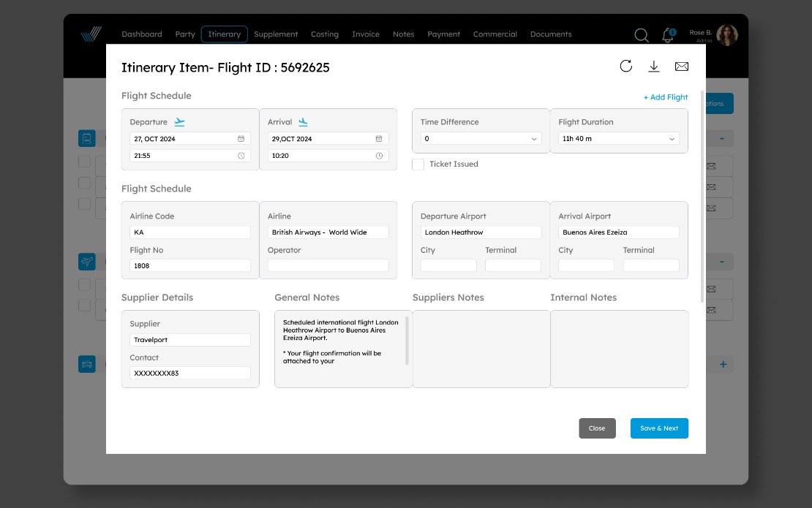Click the empty Operator field

click(328, 265)
